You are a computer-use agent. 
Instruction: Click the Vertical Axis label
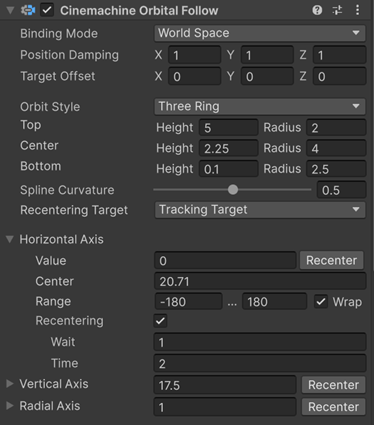54,384
